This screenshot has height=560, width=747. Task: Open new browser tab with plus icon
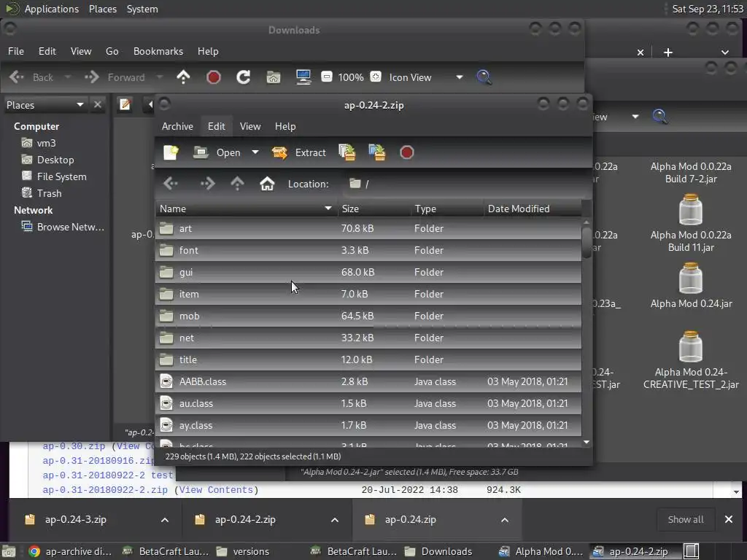pyautogui.click(x=668, y=52)
